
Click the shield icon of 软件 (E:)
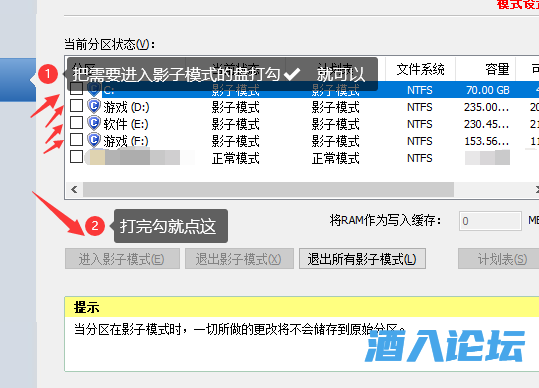94,123
